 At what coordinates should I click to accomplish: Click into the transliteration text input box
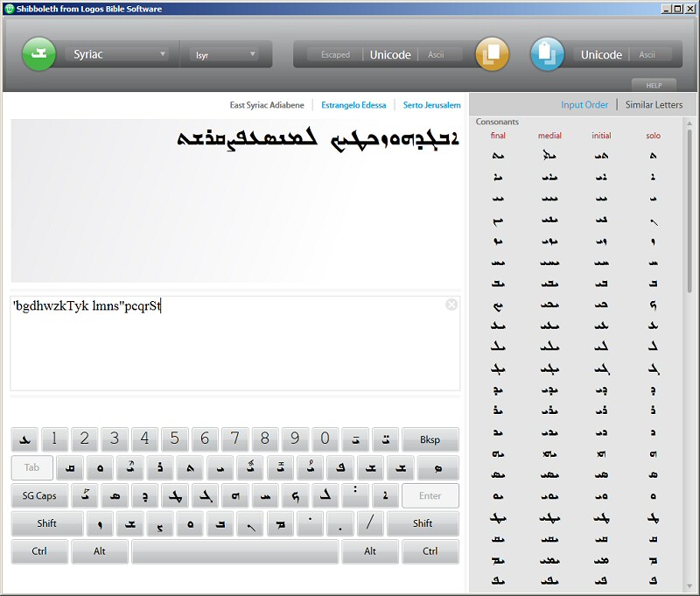234,350
